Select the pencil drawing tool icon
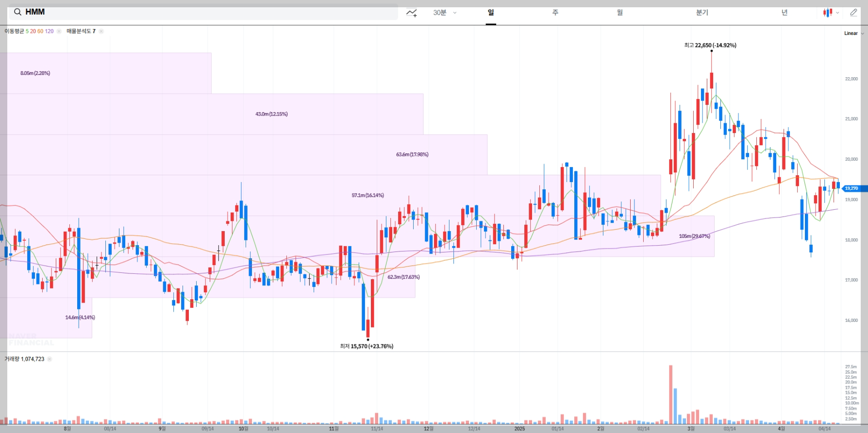 pyautogui.click(x=853, y=13)
